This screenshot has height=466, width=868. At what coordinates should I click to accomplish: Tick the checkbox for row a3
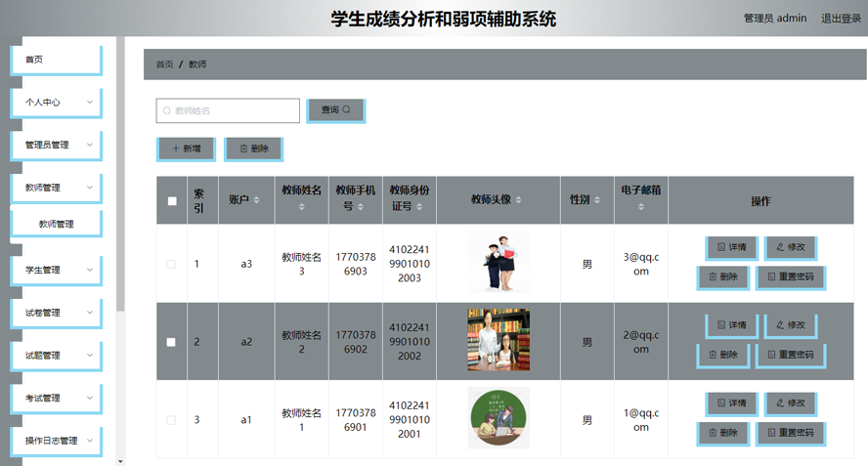(x=171, y=264)
